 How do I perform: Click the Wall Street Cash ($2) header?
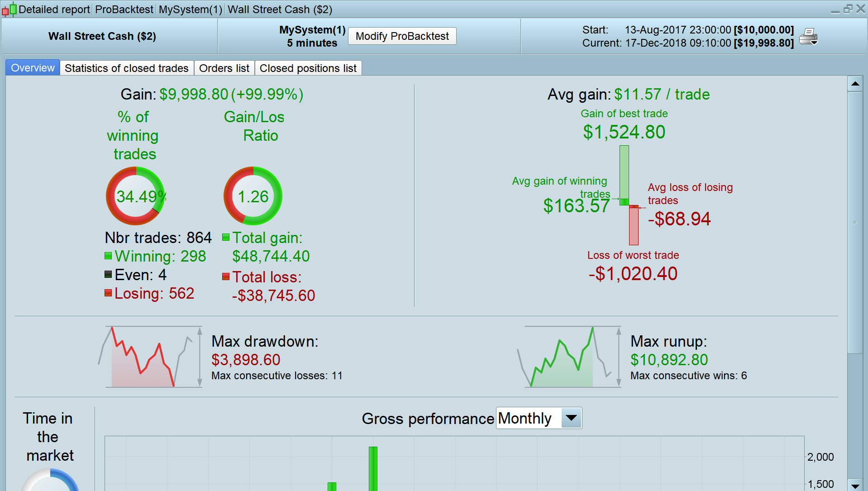[x=102, y=36]
